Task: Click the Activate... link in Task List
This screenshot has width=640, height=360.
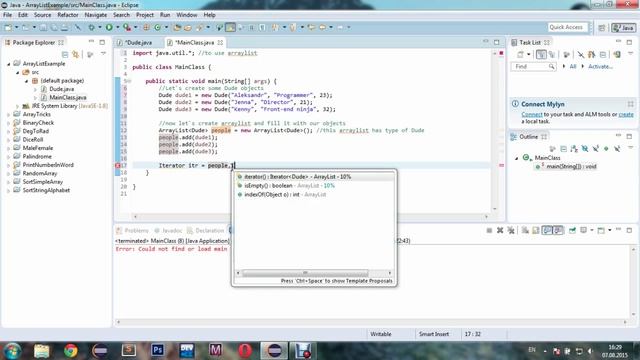Action: pos(600,66)
